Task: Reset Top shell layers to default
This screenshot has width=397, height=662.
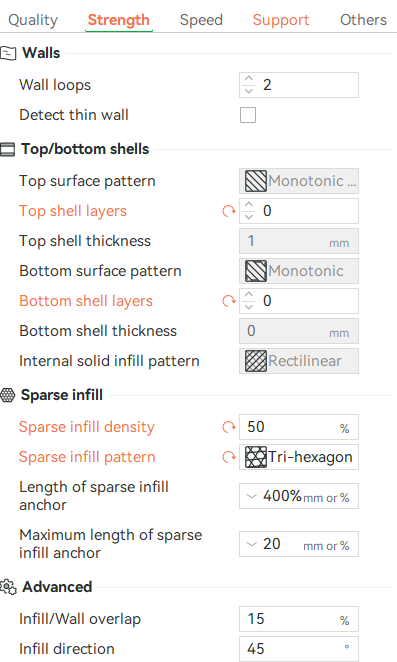Action: tap(228, 211)
